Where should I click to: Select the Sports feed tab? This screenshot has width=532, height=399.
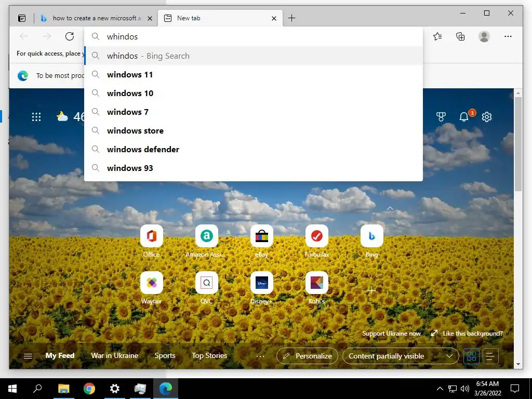click(165, 355)
